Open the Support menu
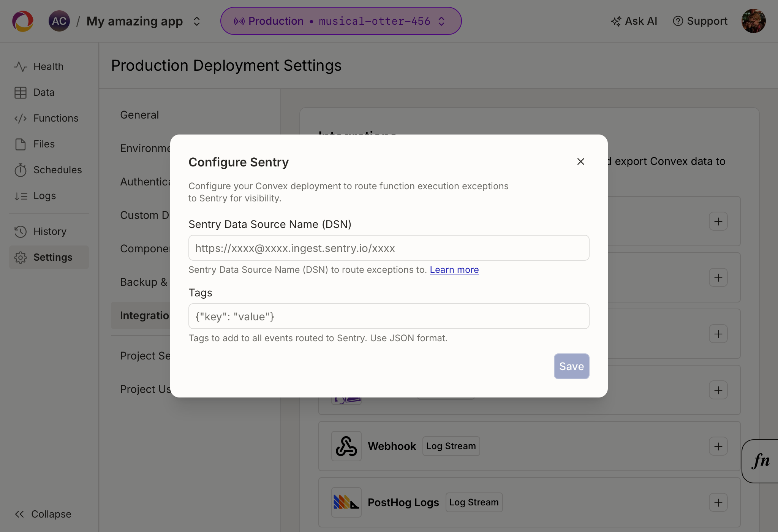778x532 pixels. [x=700, y=21]
